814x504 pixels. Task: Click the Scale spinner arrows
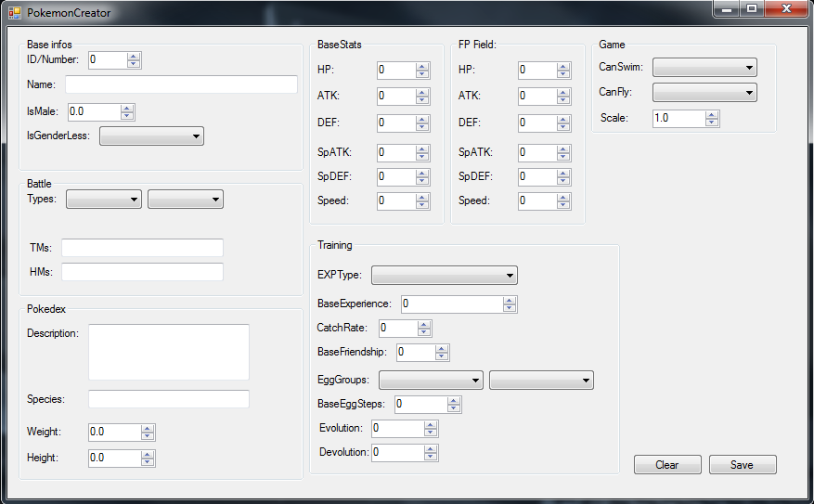coord(712,119)
